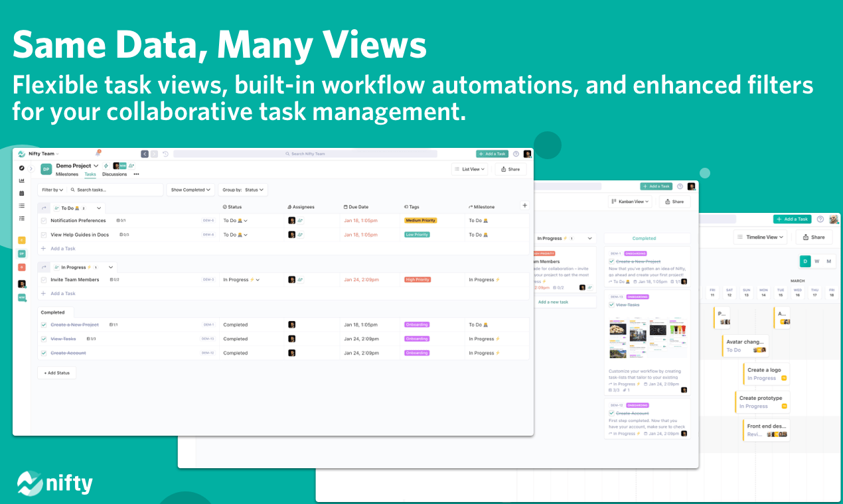This screenshot has height=504, width=843.
Task: Click the back navigation arrow button
Action: (x=145, y=154)
